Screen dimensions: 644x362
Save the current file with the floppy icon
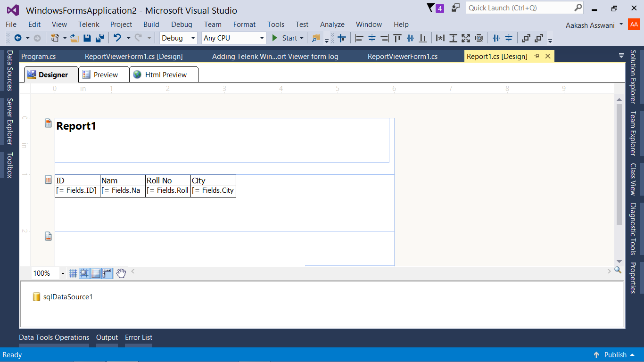87,38
